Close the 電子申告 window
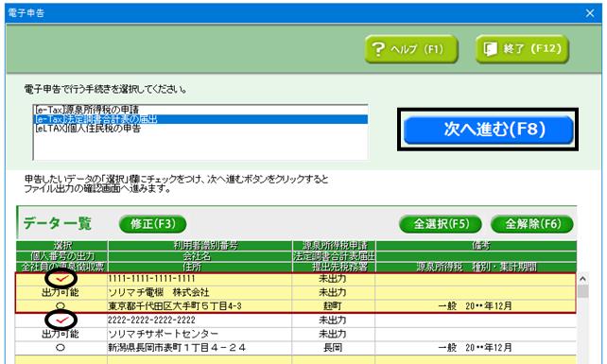Screen dimensions: 607x364 point(590,13)
